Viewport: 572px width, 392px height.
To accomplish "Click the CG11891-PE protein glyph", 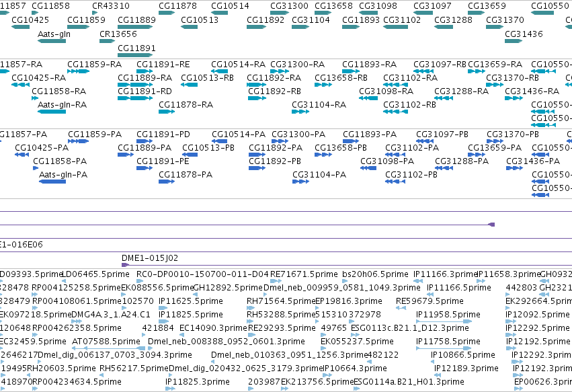I will (x=145, y=168).
